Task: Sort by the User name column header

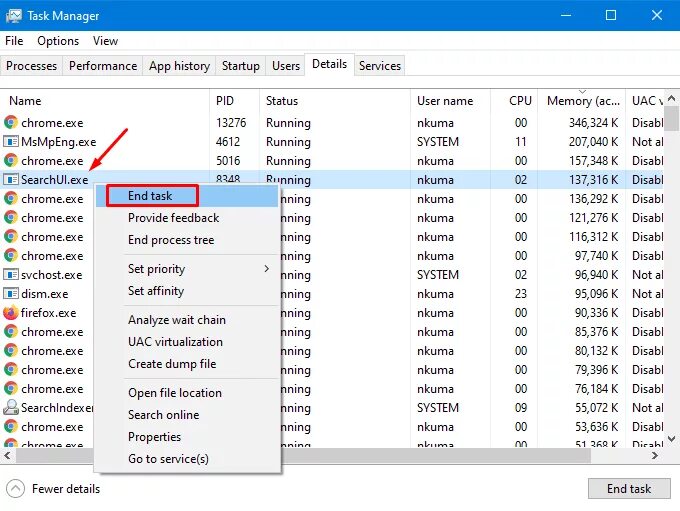Action: (450, 101)
